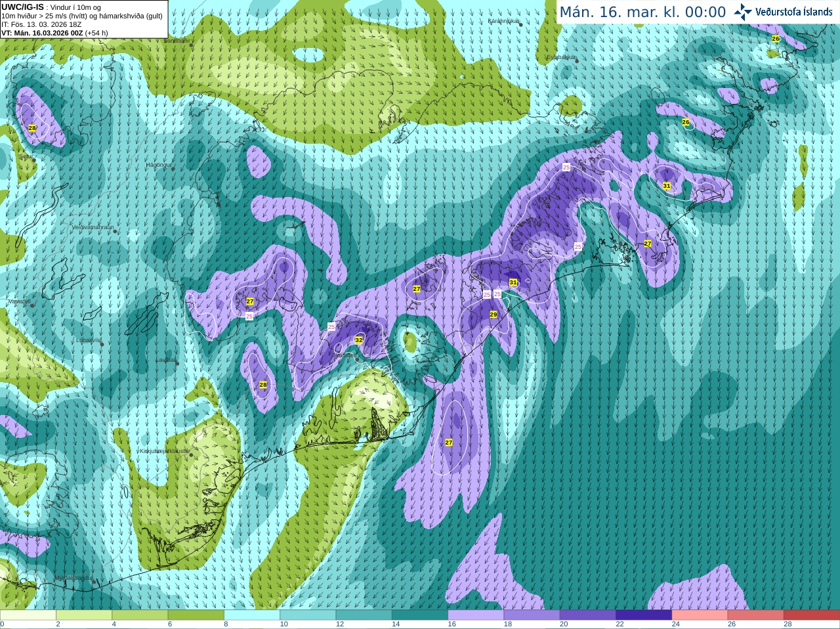Click the legend tick number 16
The image size is (840, 629).
pyautogui.click(x=451, y=624)
